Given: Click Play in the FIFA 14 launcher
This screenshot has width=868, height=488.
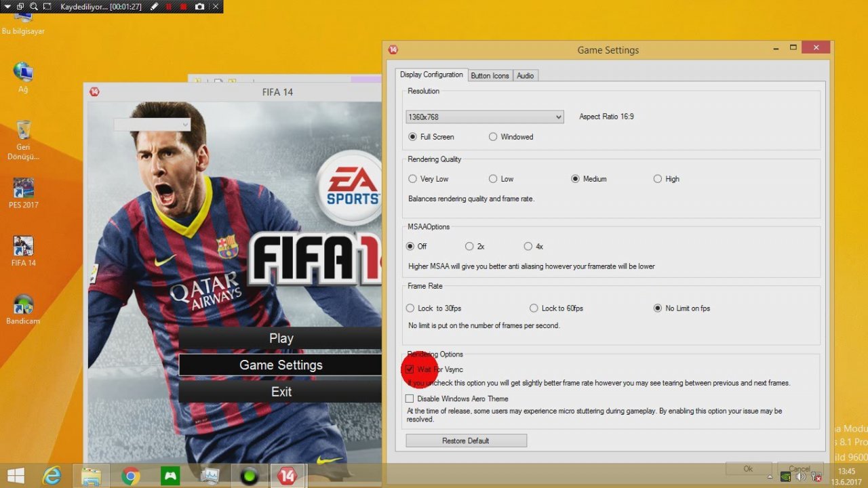Looking at the screenshot, I should tap(281, 338).
